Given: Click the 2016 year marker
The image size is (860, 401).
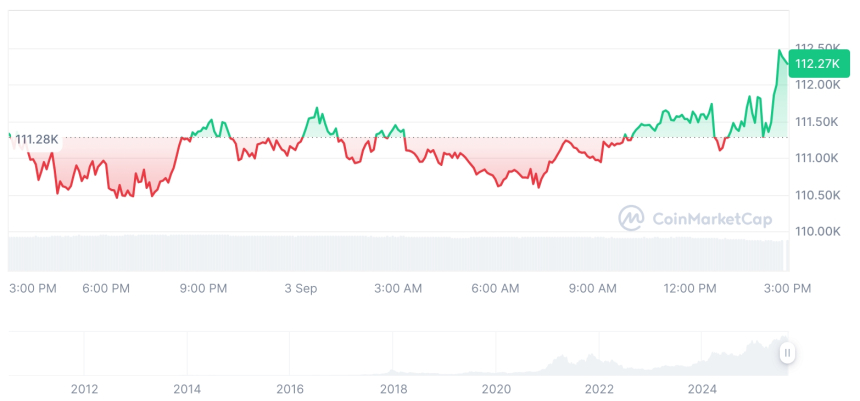Looking at the screenshot, I should pos(289,388).
